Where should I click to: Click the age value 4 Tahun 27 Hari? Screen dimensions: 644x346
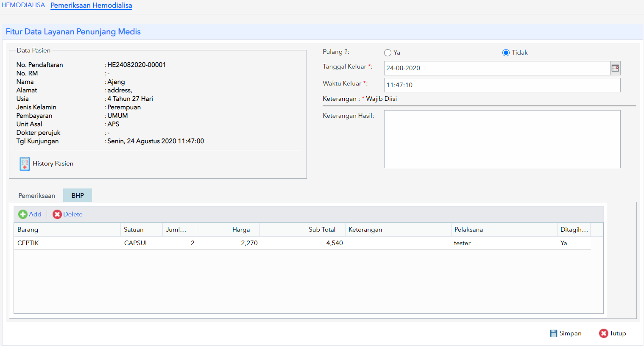[x=130, y=99]
